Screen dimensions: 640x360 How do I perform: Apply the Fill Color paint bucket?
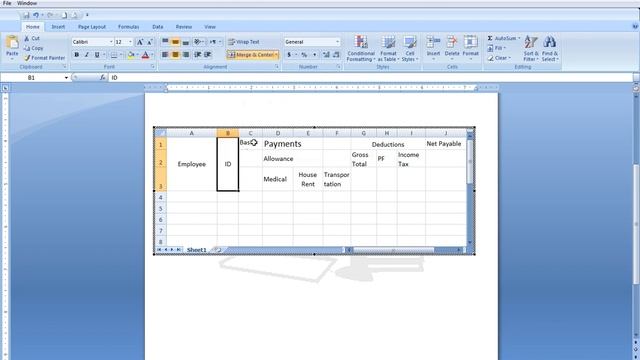pyautogui.click(x=131, y=55)
